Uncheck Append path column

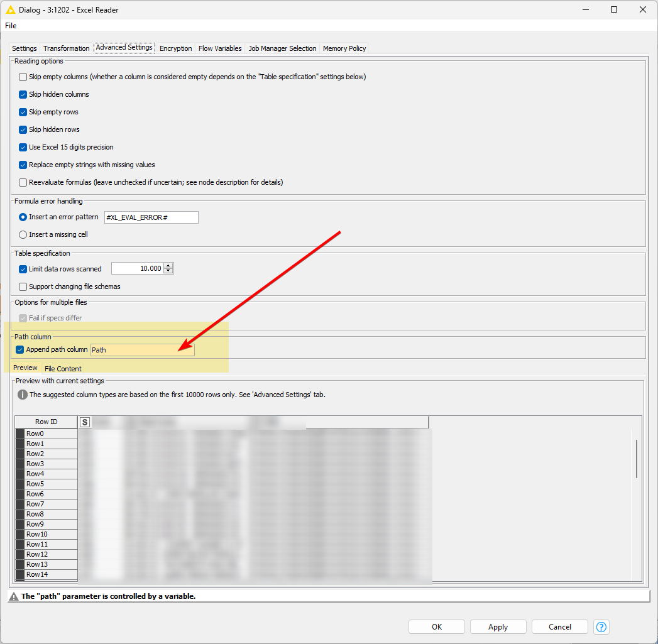(19, 349)
